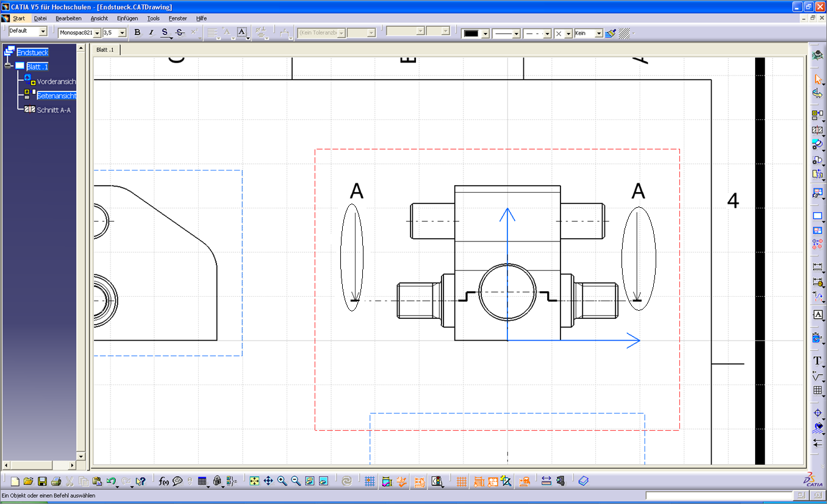Click the Front View creation icon
Screen dimensions: 827x504
tap(818, 115)
